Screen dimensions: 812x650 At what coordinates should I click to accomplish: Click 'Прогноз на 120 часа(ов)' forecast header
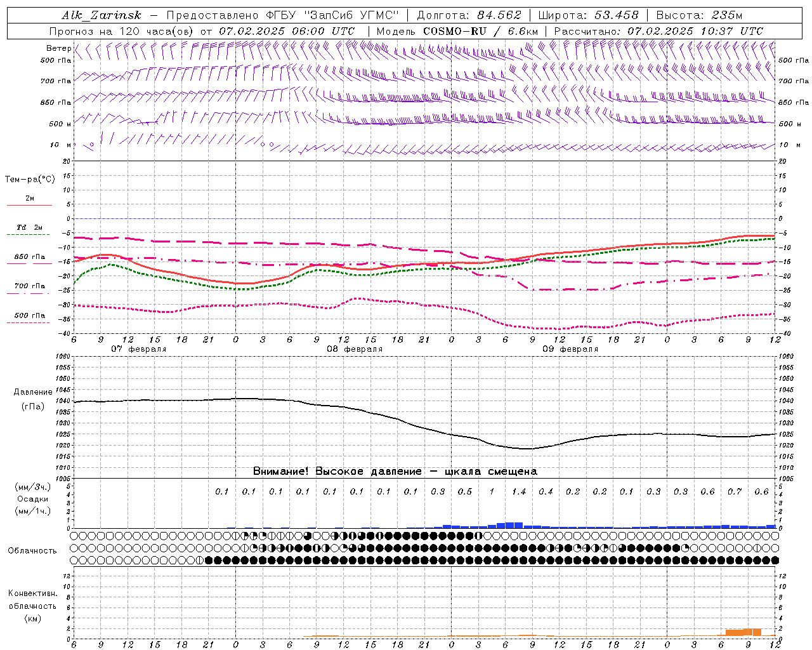122,31
